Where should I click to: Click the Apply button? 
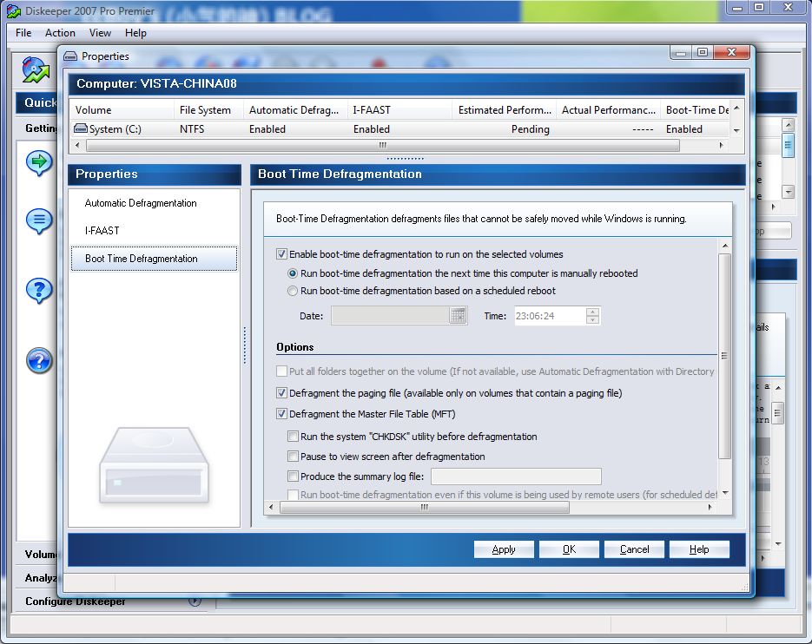504,549
